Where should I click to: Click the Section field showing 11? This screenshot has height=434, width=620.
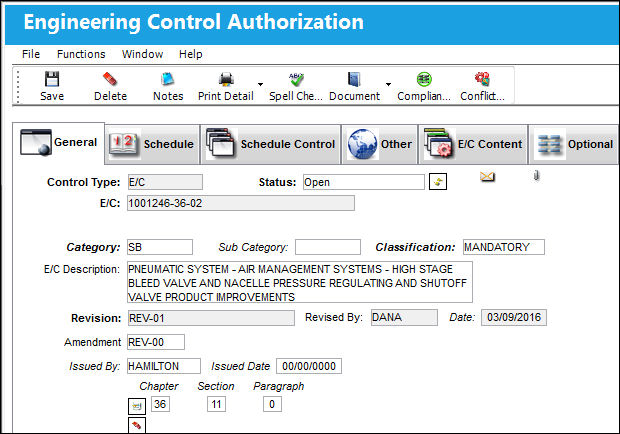coord(216,404)
